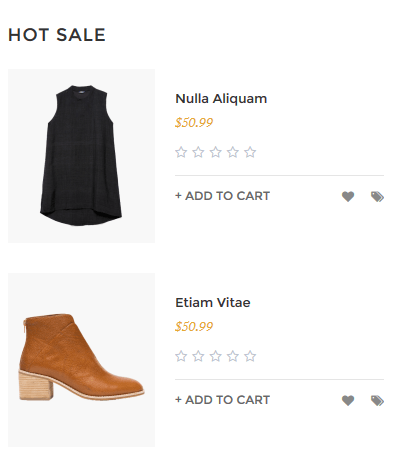The height and width of the screenshot is (453, 409).
Task: Click the Etiam Vitae $50.99 price
Action: (194, 327)
